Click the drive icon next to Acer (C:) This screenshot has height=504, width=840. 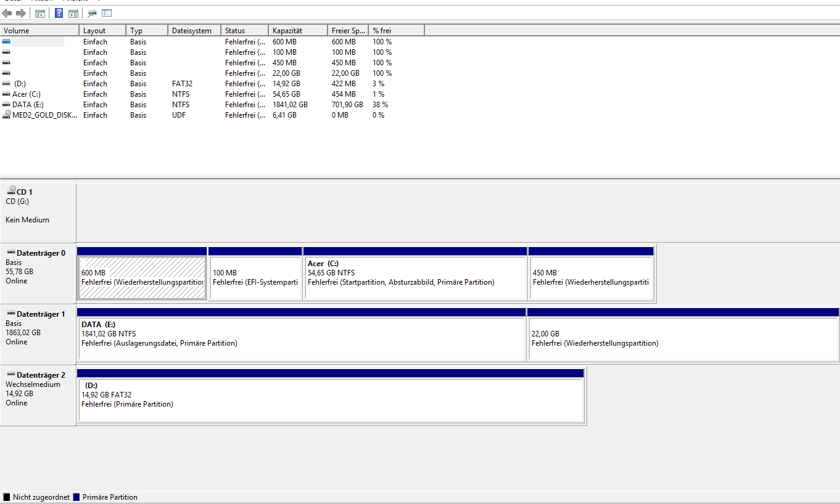pyautogui.click(x=6, y=94)
